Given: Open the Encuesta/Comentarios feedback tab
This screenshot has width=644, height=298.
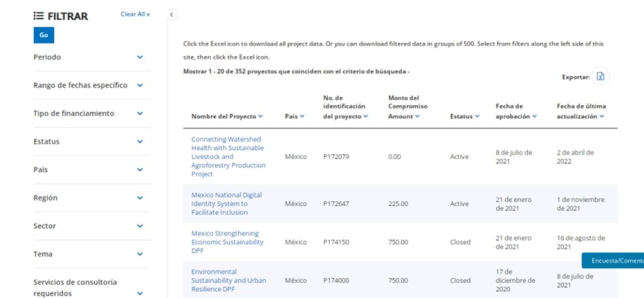Looking at the screenshot, I should point(613,260).
